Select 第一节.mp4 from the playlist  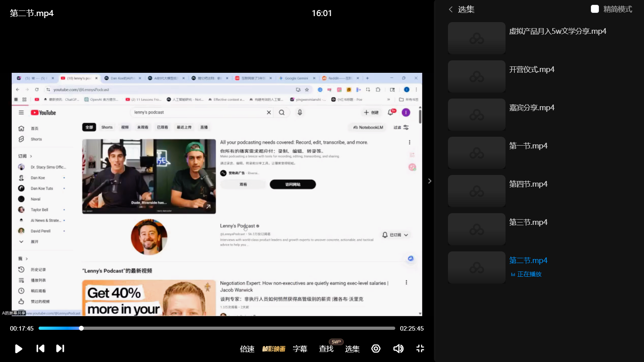(x=528, y=146)
